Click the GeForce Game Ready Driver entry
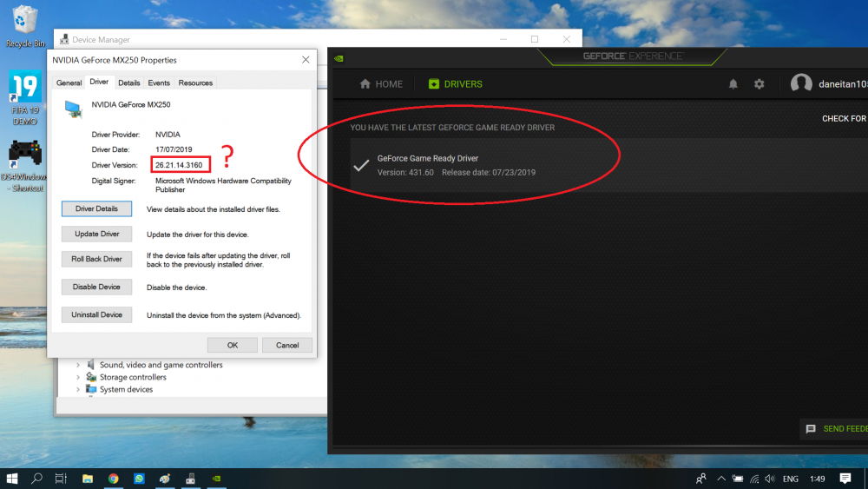The height and width of the screenshot is (489, 868). pos(609,165)
